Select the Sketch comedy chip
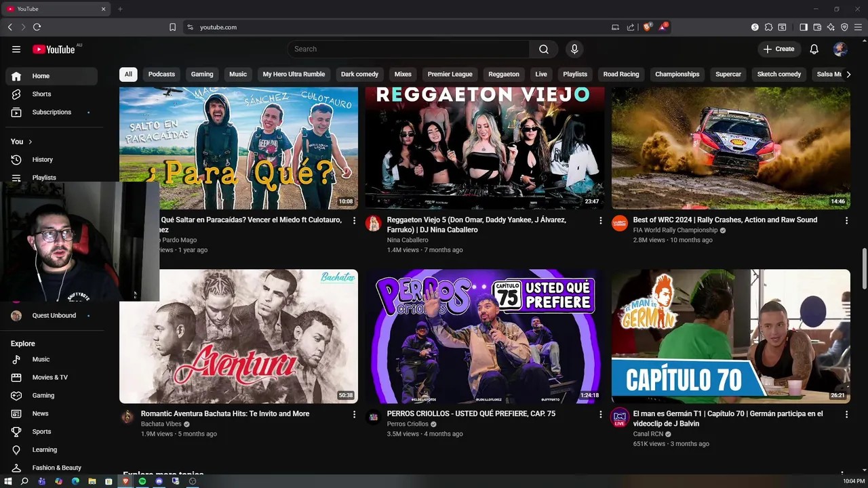The width and height of the screenshot is (868, 488). pyautogui.click(x=779, y=75)
